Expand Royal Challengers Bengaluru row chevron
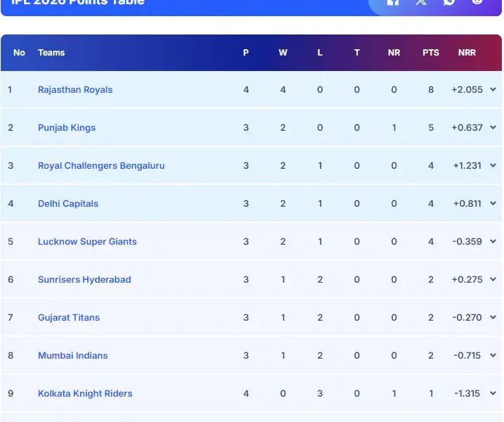The width and height of the screenshot is (504, 422). tap(493, 166)
